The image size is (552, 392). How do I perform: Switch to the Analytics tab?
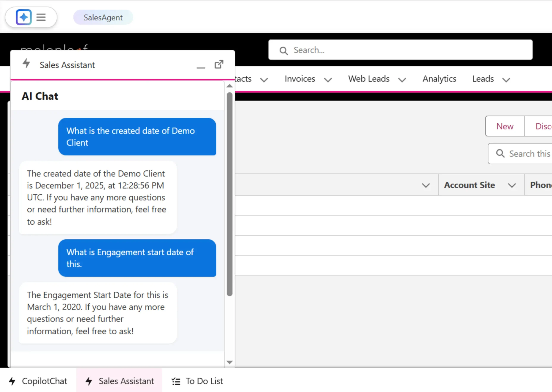[439, 79]
